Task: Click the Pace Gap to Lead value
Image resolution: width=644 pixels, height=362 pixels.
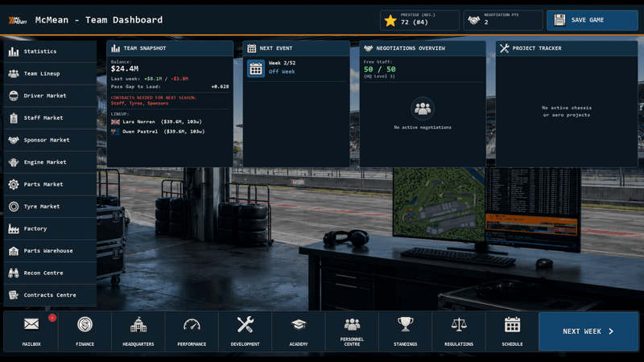Action: tap(220, 87)
